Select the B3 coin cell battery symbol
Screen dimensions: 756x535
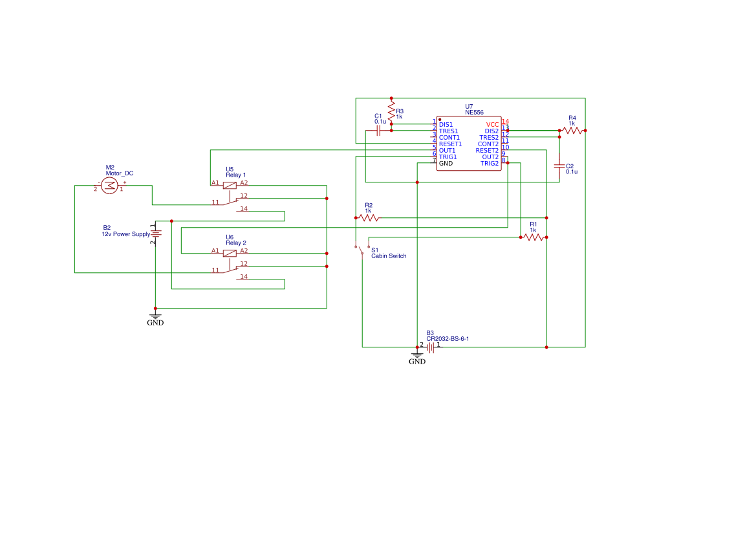pyautogui.click(x=431, y=347)
